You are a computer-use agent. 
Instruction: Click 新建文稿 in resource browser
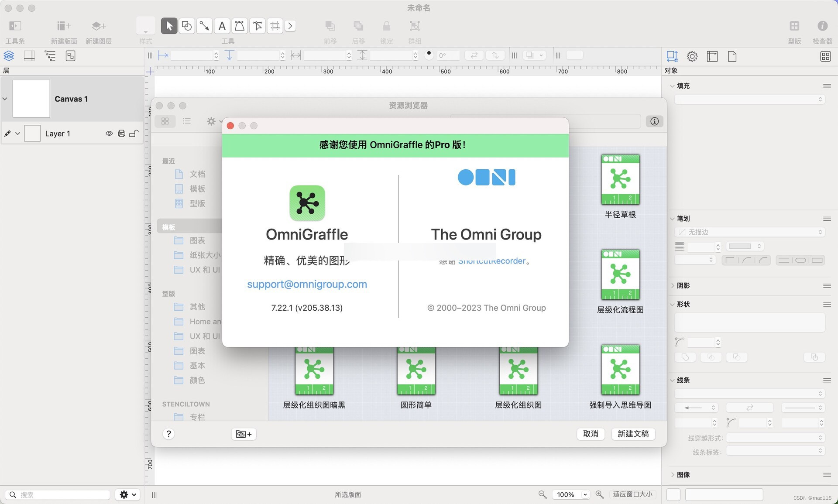click(x=633, y=434)
